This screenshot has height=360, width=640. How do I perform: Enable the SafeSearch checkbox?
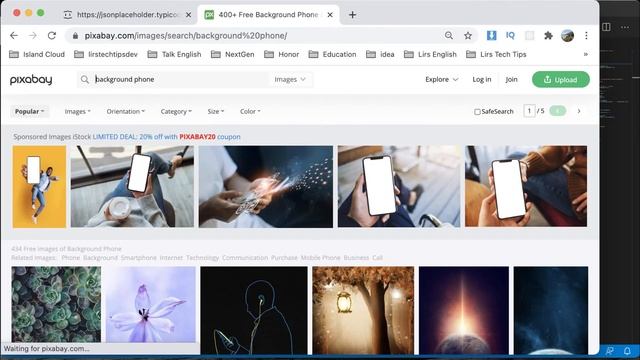point(477,111)
